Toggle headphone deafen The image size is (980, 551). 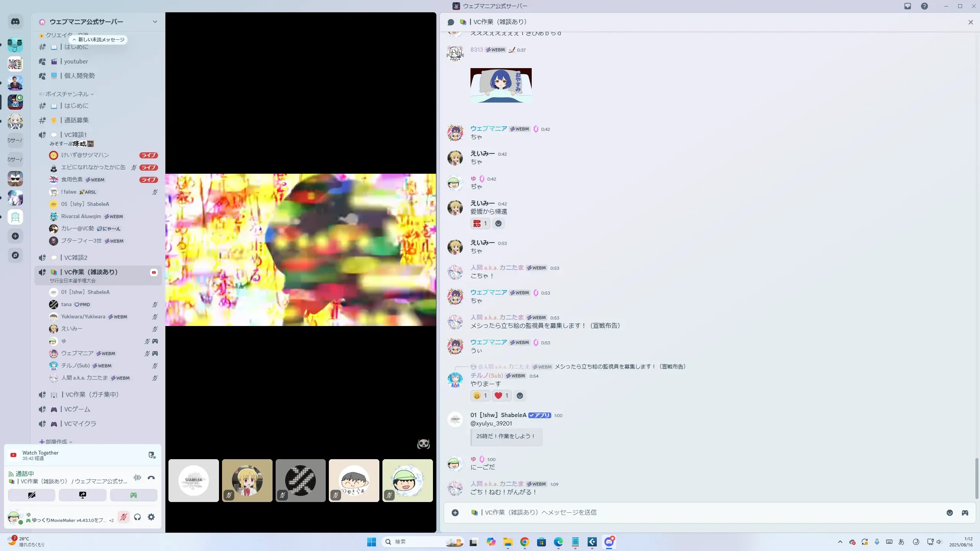tap(137, 517)
